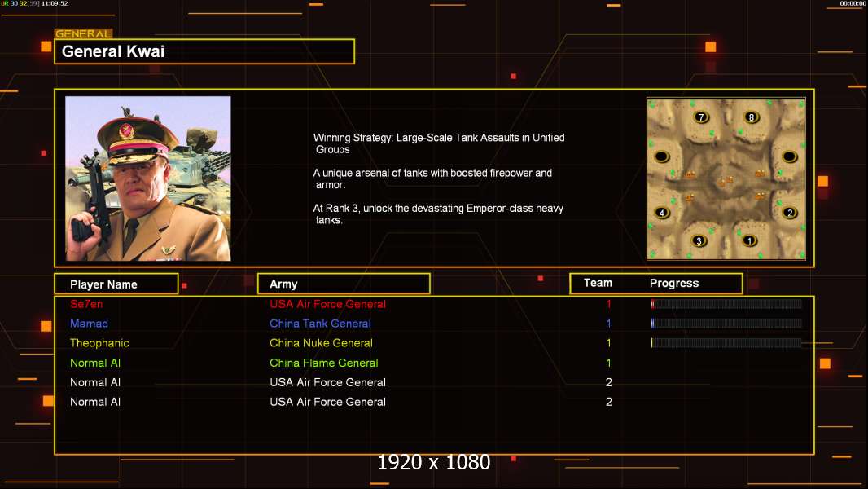The width and height of the screenshot is (868, 489).
Task: Click the 11:09:52 clock at top left
Action: point(55,3)
